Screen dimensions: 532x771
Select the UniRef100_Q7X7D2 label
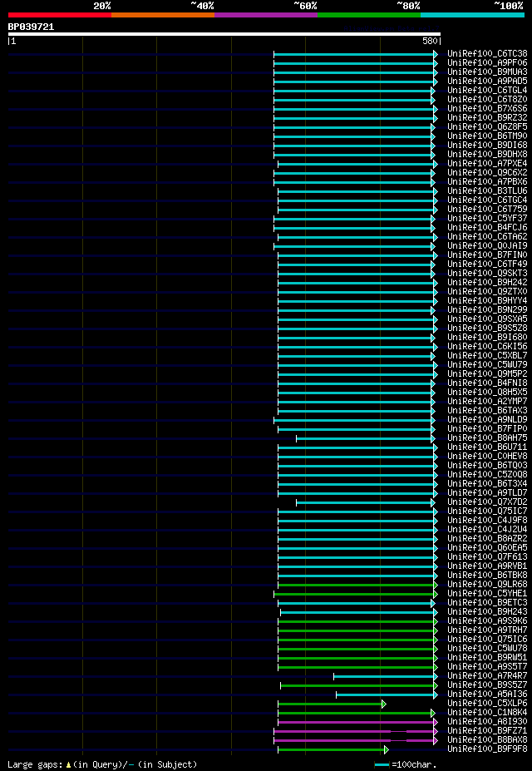(487, 502)
